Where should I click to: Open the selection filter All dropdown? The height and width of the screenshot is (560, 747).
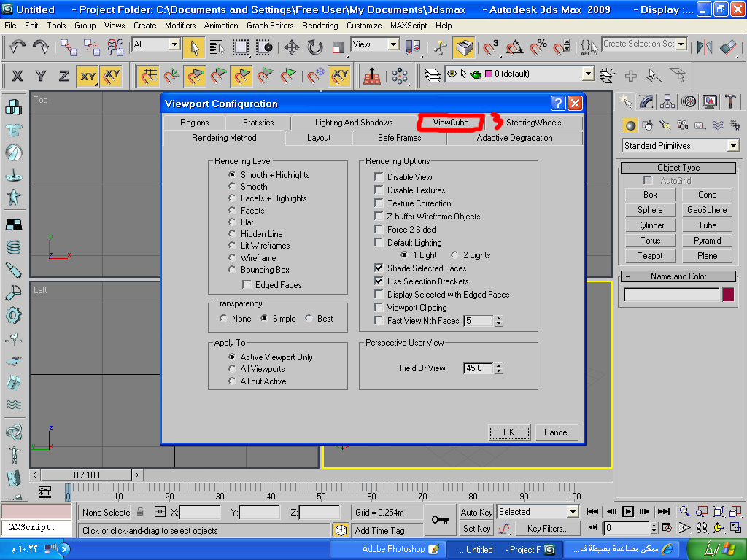(174, 44)
